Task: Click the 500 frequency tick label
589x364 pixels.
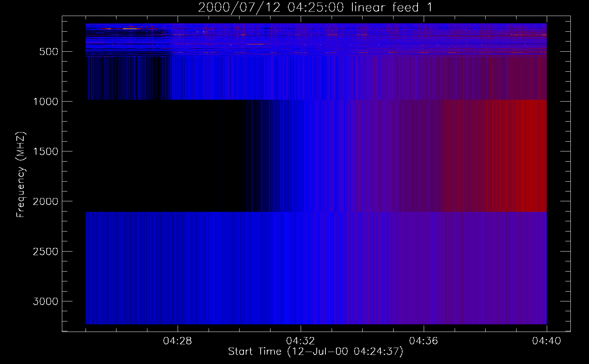Action: pos(49,52)
